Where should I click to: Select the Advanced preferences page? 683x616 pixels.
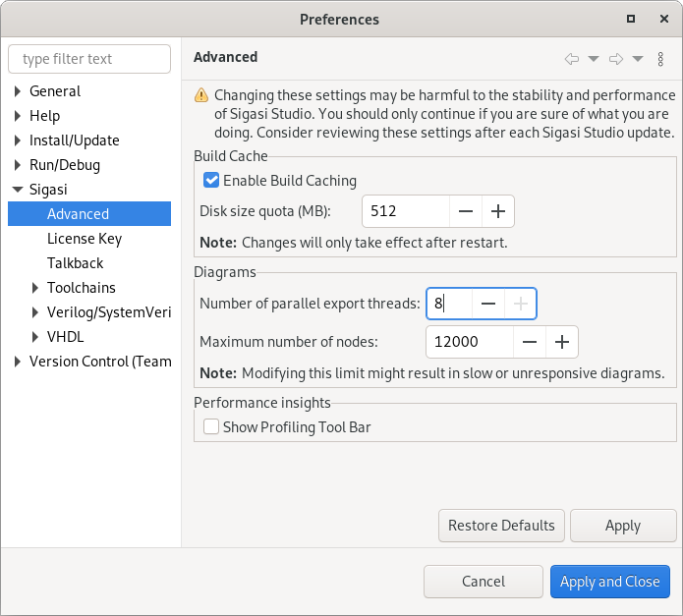tap(89, 214)
